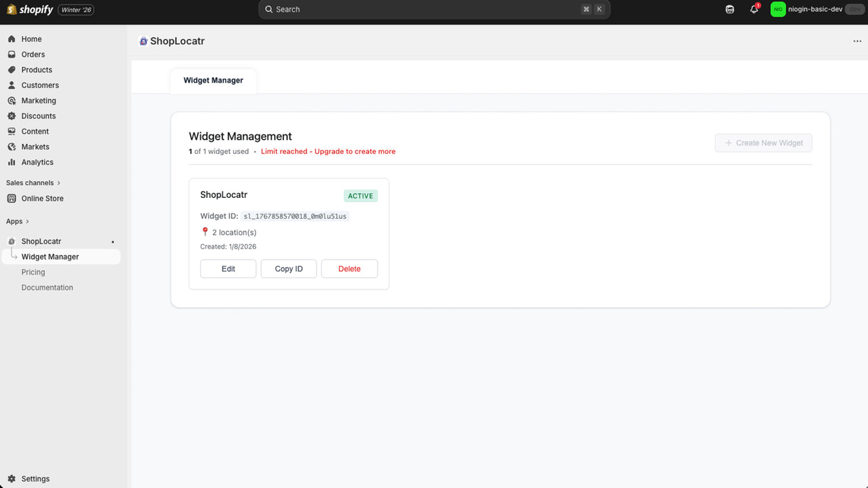Click the red location pin icon

pyautogui.click(x=205, y=232)
